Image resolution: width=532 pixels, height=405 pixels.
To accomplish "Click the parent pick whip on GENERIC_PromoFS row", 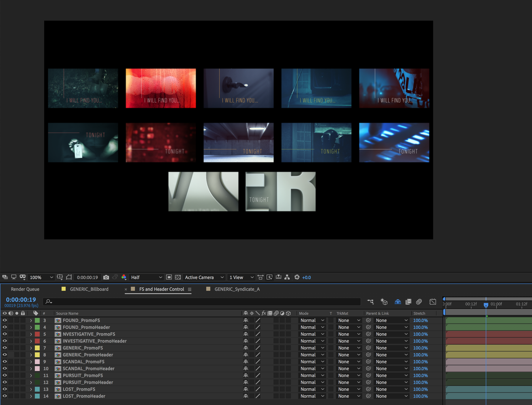I will (368, 348).
